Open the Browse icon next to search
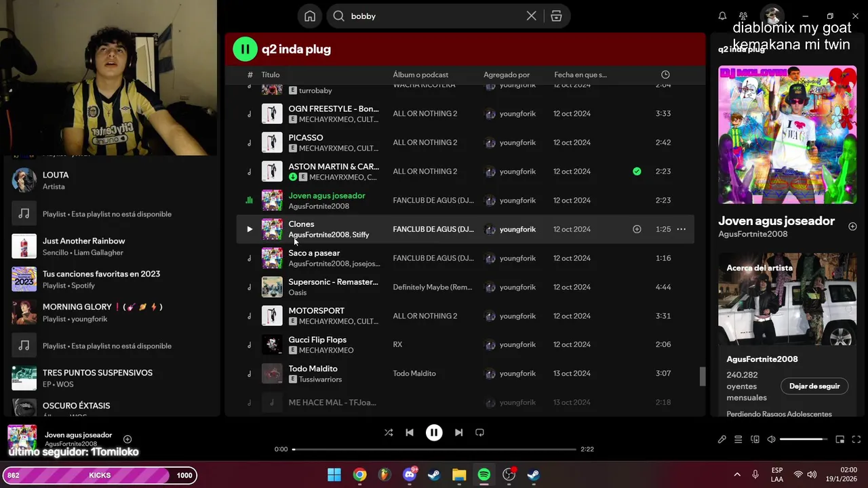 (556, 16)
